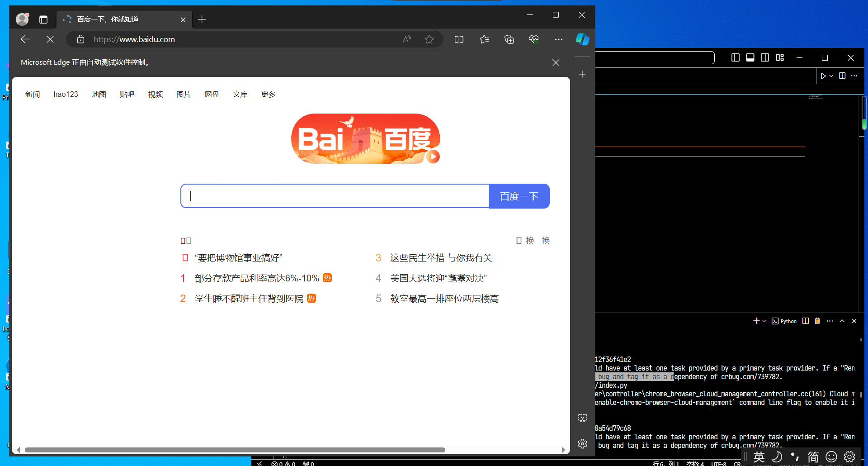The height and width of the screenshot is (466, 868).
Task: Open 图片 navigation link
Action: coord(184,94)
